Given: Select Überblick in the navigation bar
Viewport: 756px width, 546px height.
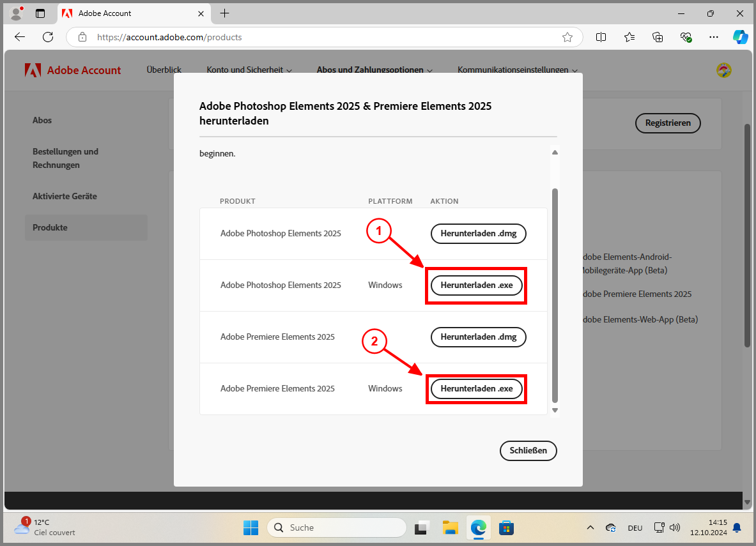Looking at the screenshot, I should (164, 70).
